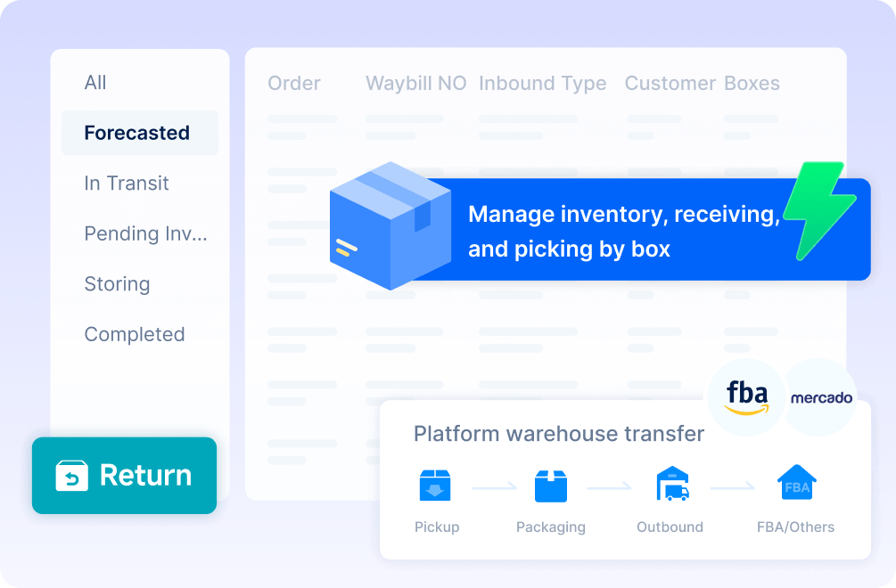Click the mercado logo badge
Image resolution: width=896 pixels, height=588 pixels.
[821, 398]
